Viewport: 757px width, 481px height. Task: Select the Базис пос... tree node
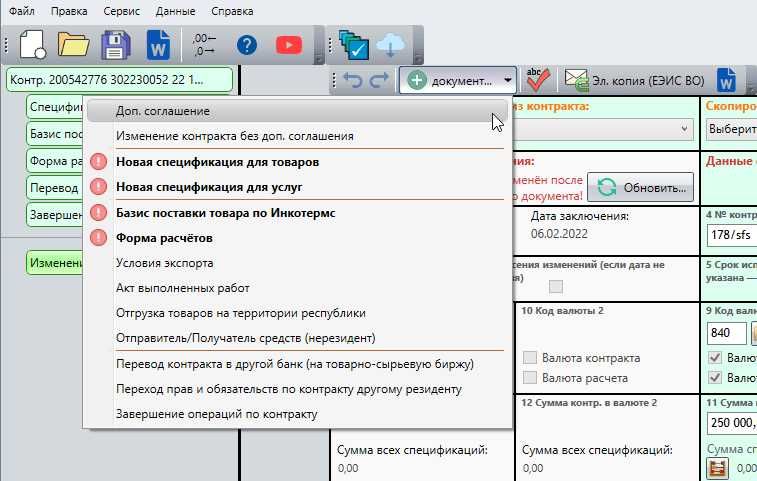point(56,134)
